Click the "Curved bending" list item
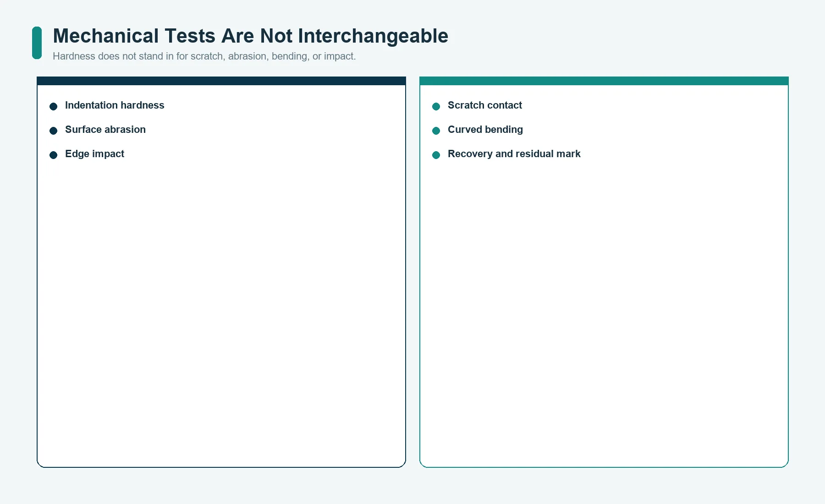The width and height of the screenshot is (825, 504). (485, 130)
